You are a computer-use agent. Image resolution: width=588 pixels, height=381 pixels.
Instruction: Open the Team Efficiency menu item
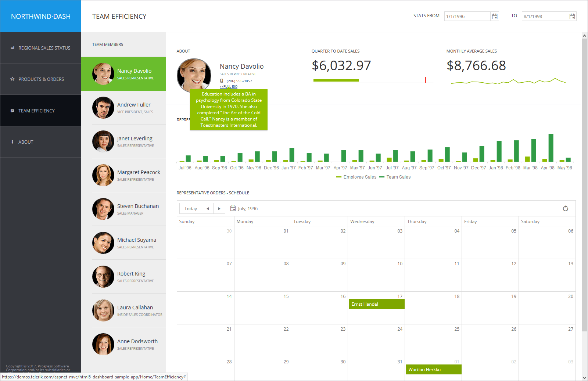pos(36,111)
